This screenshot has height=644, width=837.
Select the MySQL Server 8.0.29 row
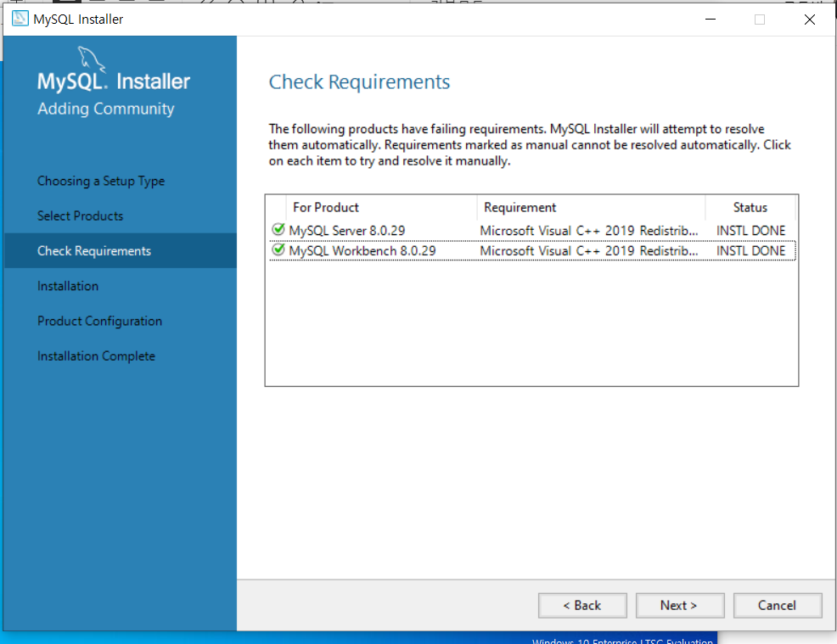point(531,231)
